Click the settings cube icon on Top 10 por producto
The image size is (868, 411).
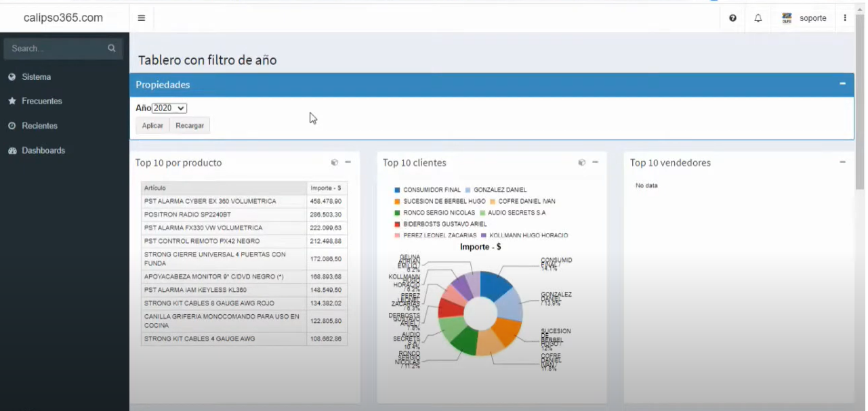coord(334,163)
